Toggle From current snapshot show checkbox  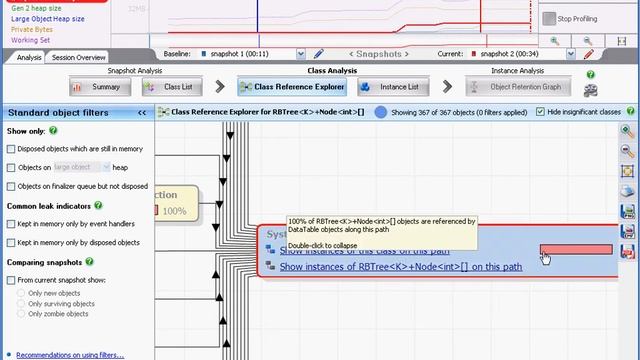[x=11, y=280]
